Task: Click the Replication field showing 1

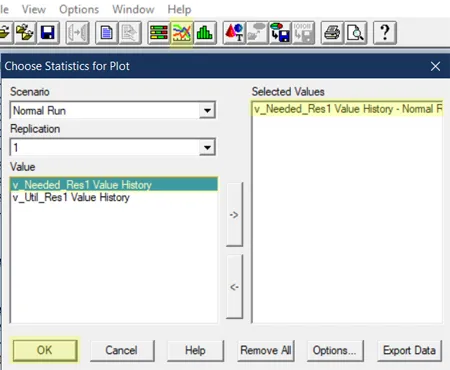Action: pos(113,147)
